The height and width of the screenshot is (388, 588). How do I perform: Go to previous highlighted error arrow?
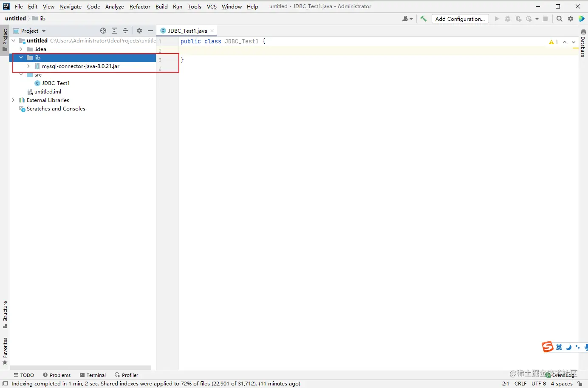(565, 42)
